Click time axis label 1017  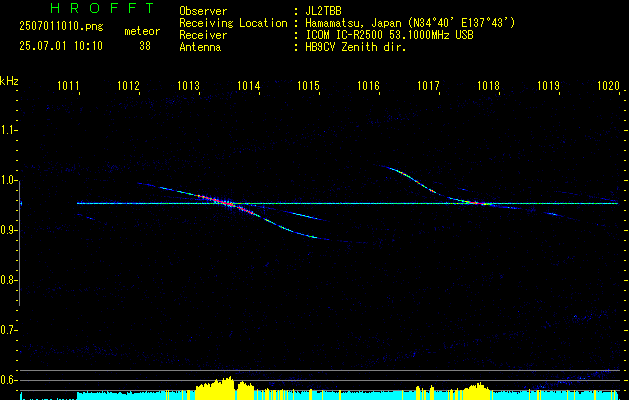click(428, 86)
